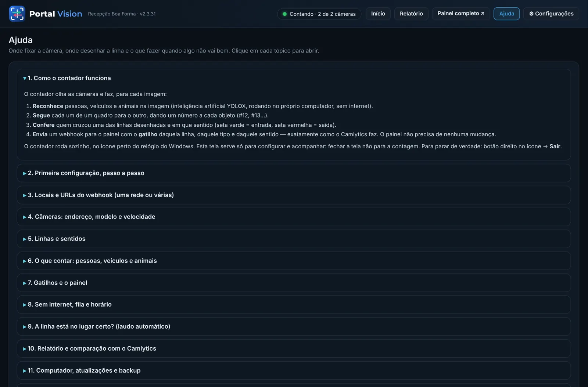Open Relatório e comparação com o Camlytics
The width and height of the screenshot is (588, 387).
(294, 348)
